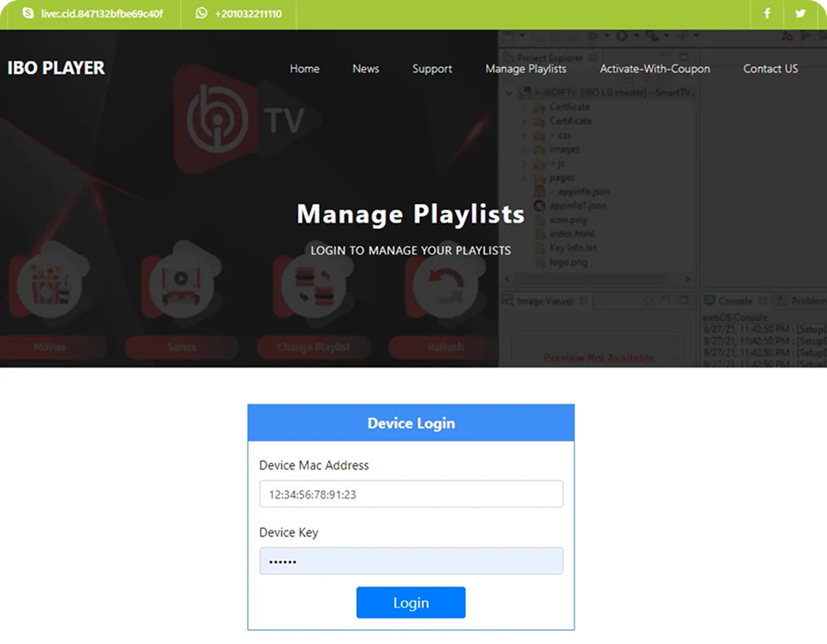
Task: Open the Twitter profile icon
Action: click(x=800, y=14)
